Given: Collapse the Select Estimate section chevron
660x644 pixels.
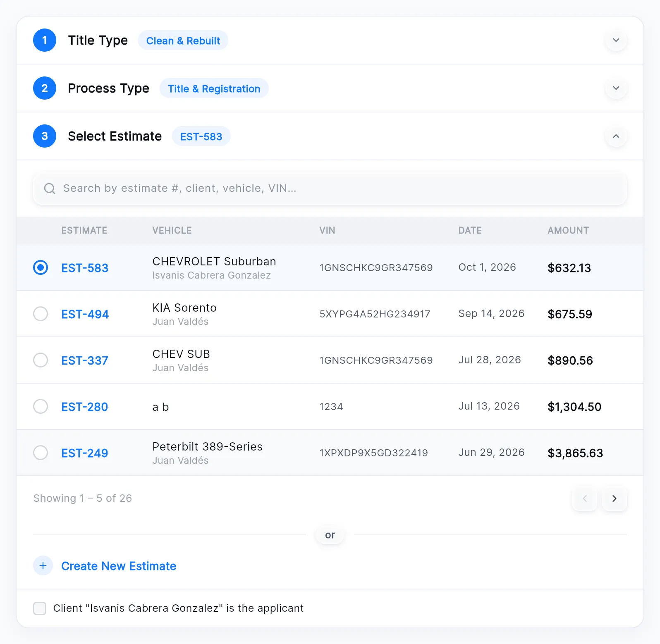Looking at the screenshot, I should coord(616,136).
